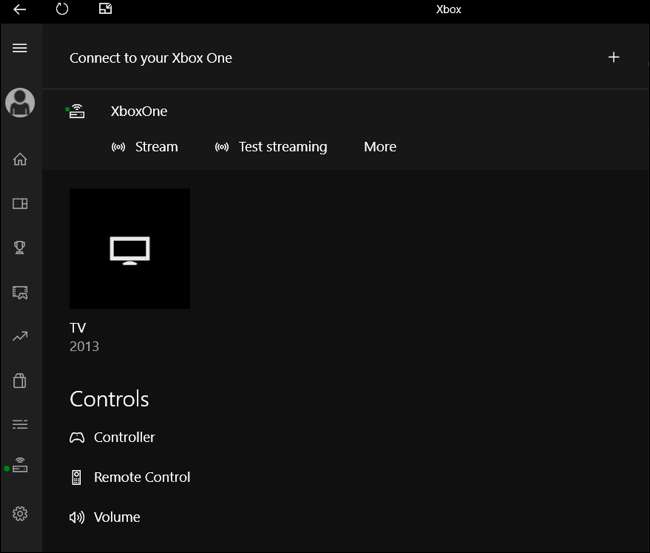Expand the More options menu
Viewport: 650px width, 553px height.
click(380, 147)
